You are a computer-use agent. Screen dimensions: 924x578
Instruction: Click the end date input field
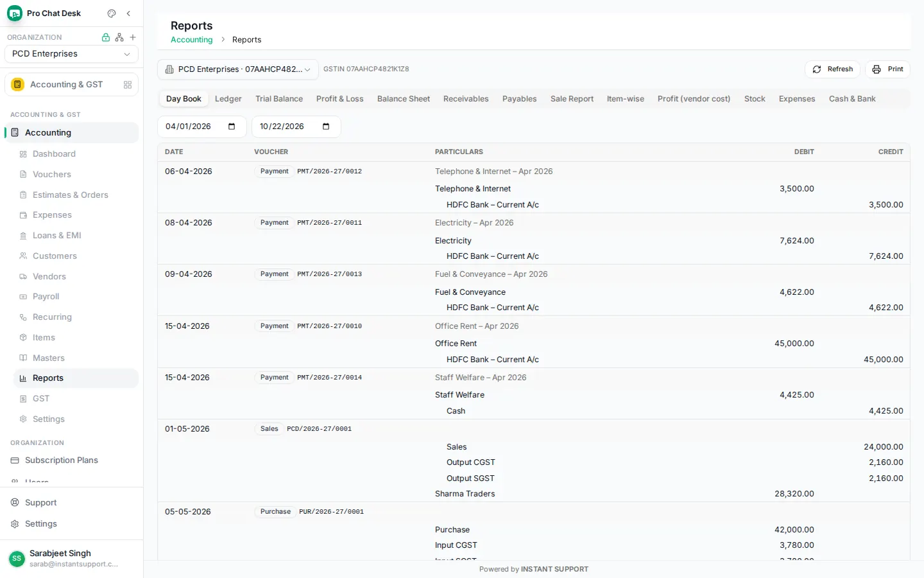click(x=296, y=127)
